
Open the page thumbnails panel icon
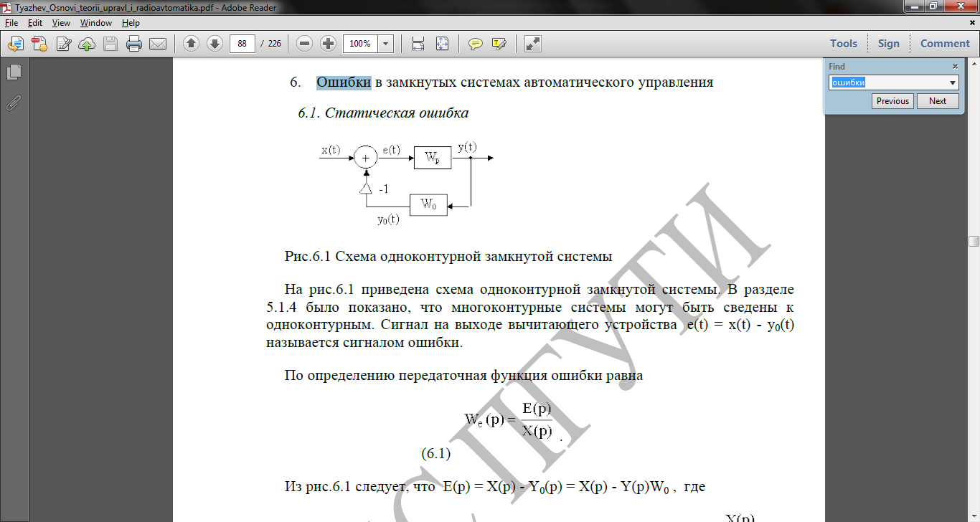[14, 72]
